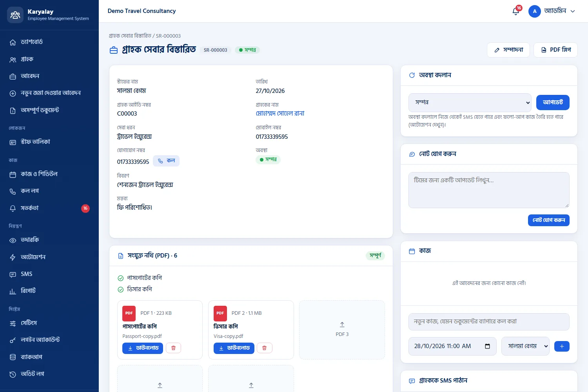This screenshot has width=588, height=392.
Task: Click the কল button next to contact number
Action: (166, 161)
